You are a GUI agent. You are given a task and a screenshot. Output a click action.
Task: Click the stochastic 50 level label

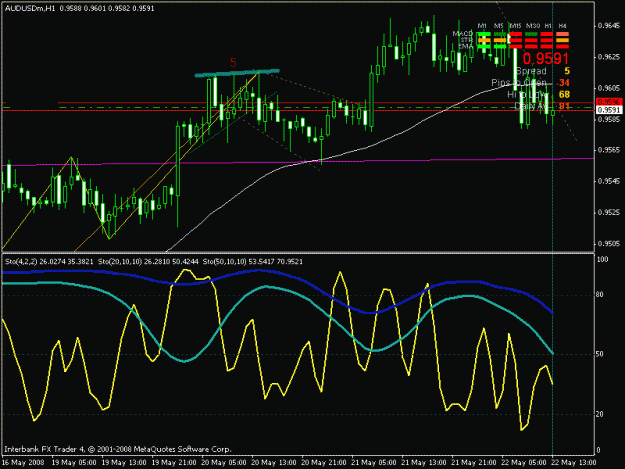point(599,354)
